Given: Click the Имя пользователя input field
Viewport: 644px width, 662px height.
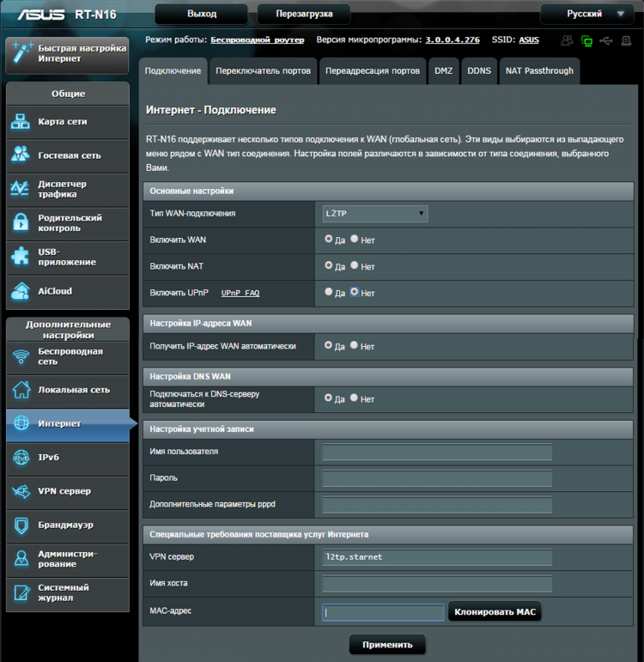Looking at the screenshot, I should pyautogui.click(x=437, y=452).
